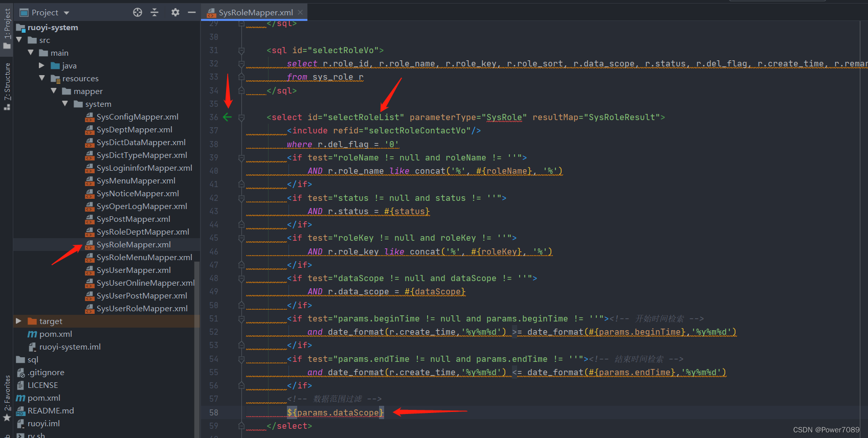Click the collapse all icon in Project panel
This screenshot has width=868, height=438.
tap(154, 12)
